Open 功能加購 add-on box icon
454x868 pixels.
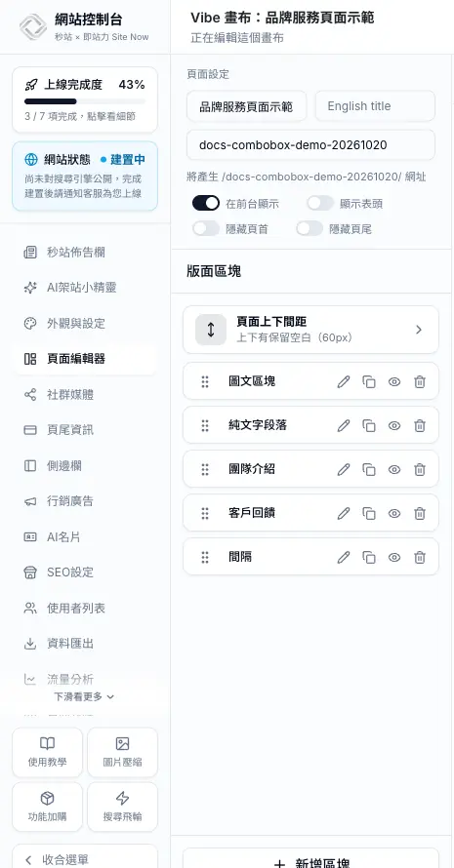point(47,806)
